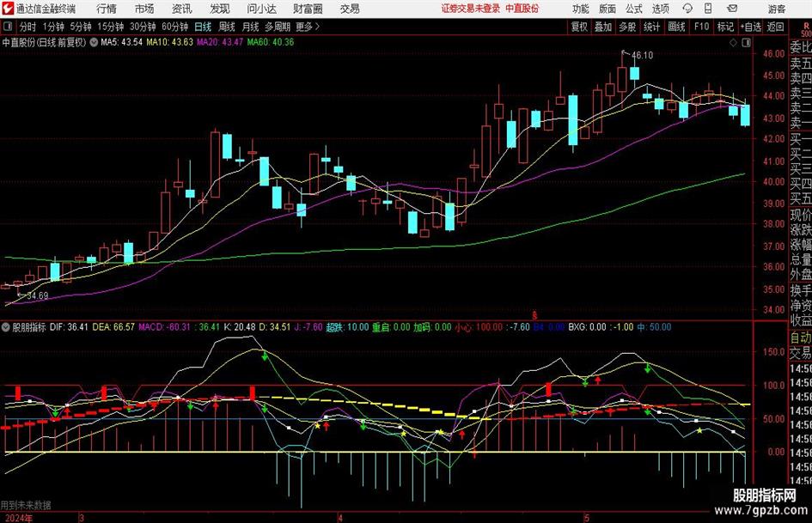Click the 返回 back button
The height and width of the screenshot is (523, 812).
point(775,27)
